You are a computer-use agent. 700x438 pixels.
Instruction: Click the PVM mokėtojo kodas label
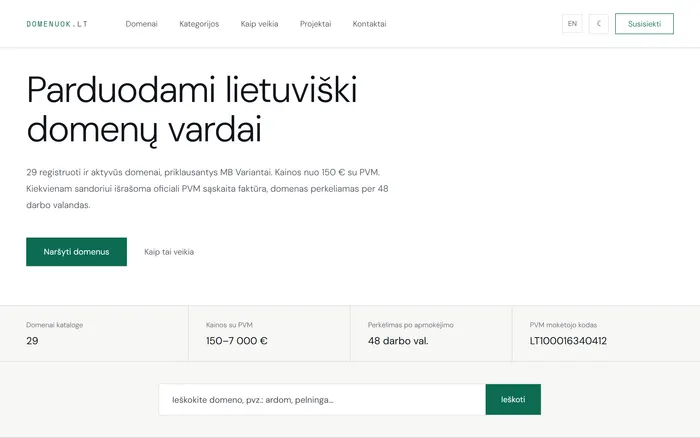pyautogui.click(x=563, y=325)
